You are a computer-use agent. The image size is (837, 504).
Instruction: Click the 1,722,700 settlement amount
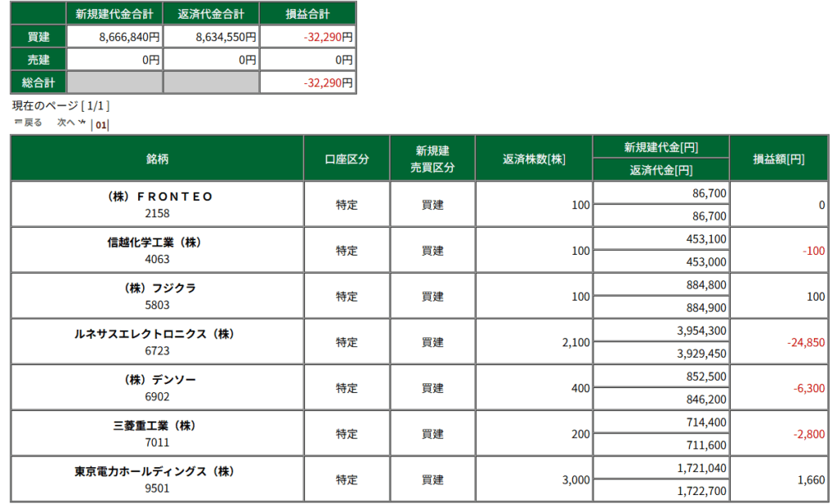[x=701, y=491]
